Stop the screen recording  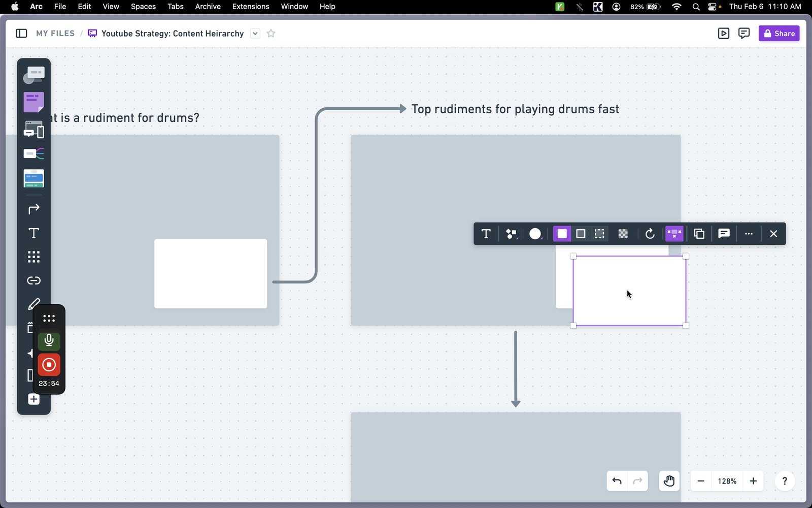tap(49, 365)
